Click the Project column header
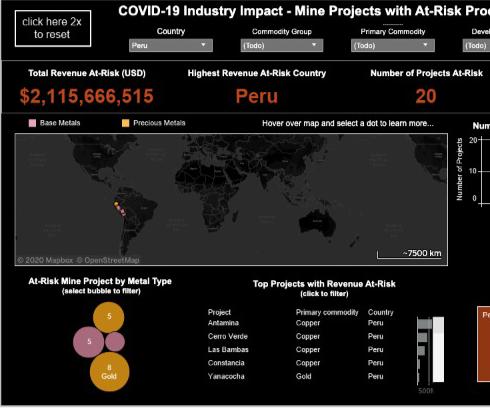Screen dimensions: 490x408 (x=219, y=312)
